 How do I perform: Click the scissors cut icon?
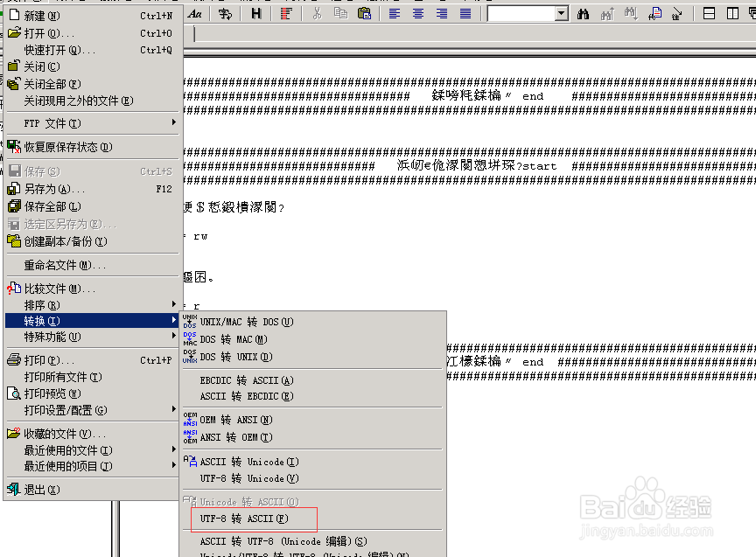pyautogui.click(x=317, y=13)
